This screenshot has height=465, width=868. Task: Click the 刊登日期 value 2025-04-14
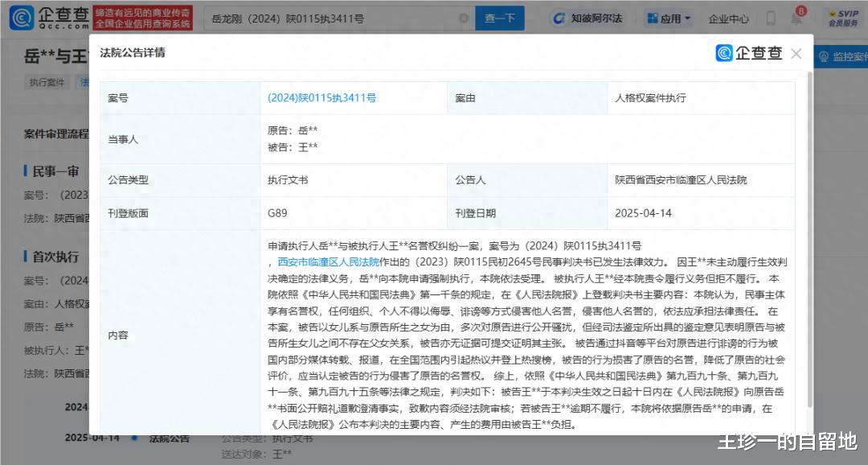[643, 213]
